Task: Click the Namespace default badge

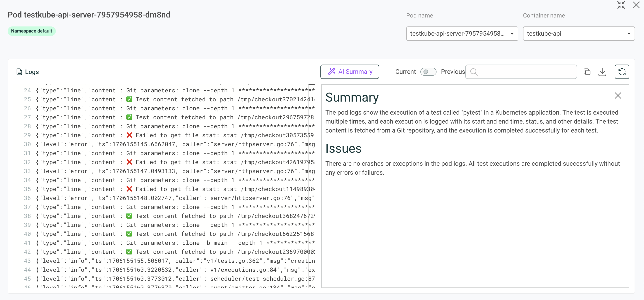Action: point(32,31)
